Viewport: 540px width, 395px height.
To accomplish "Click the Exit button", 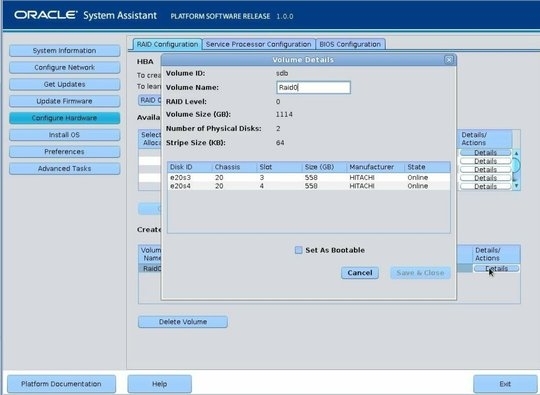I will [505, 384].
